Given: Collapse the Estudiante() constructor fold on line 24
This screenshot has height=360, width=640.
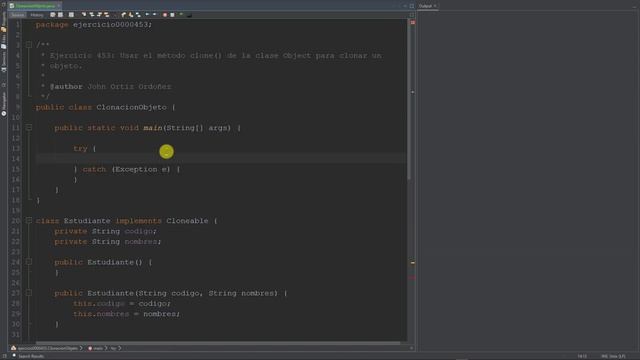Looking at the screenshot, I should pos(29,262).
